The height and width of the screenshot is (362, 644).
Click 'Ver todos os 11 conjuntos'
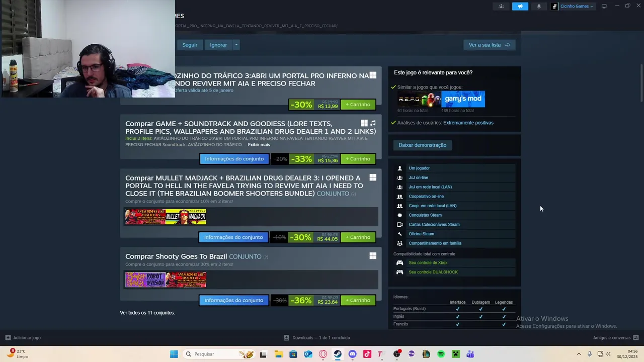(x=147, y=313)
